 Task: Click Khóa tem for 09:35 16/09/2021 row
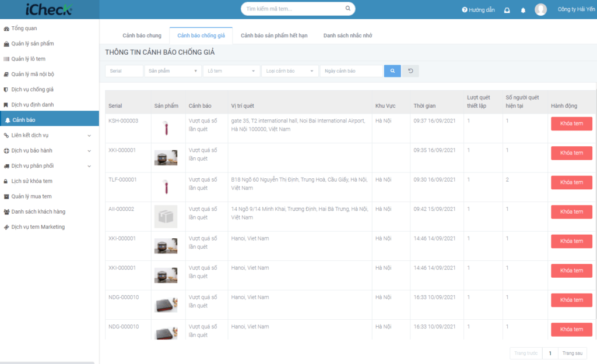pos(571,153)
